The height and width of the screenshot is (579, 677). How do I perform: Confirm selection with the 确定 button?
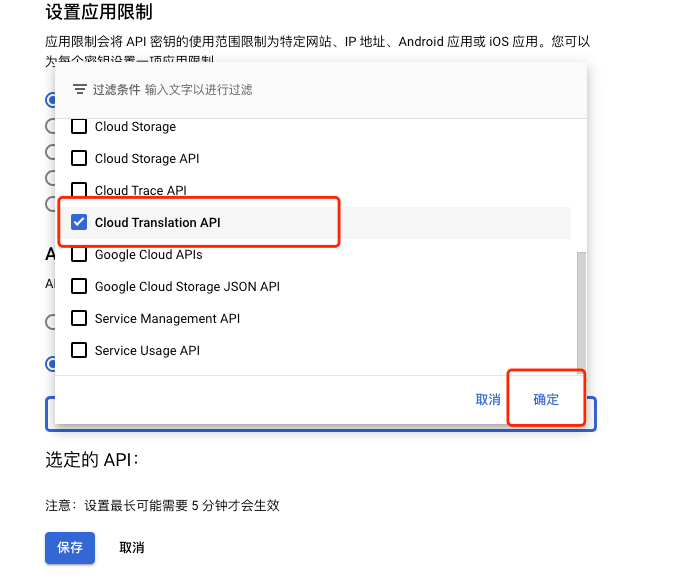click(x=546, y=399)
